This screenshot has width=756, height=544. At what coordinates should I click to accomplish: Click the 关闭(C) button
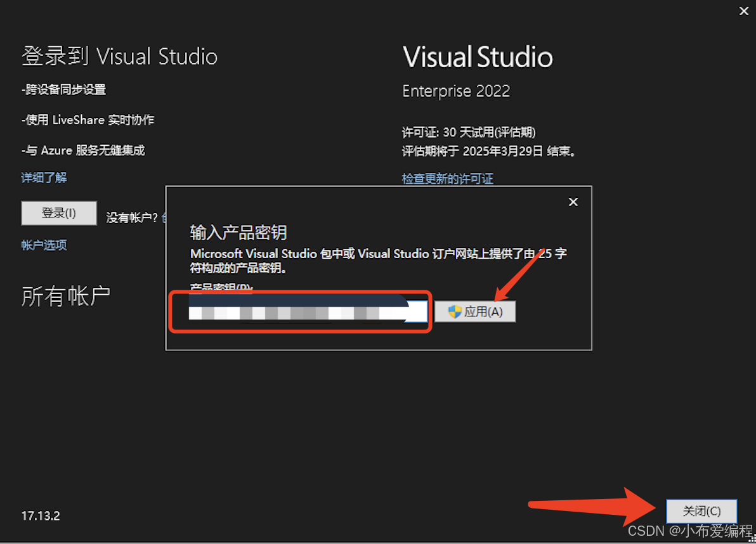[701, 511]
